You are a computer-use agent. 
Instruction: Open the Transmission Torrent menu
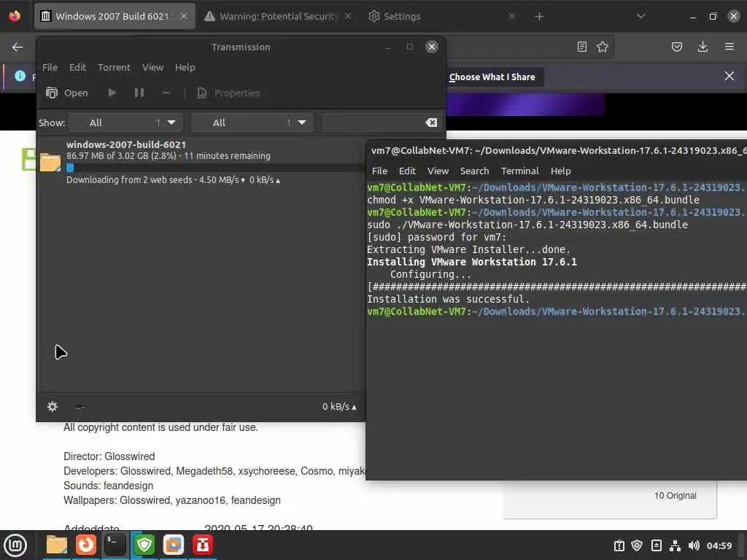pyautogui.click(x=114, y=67)
